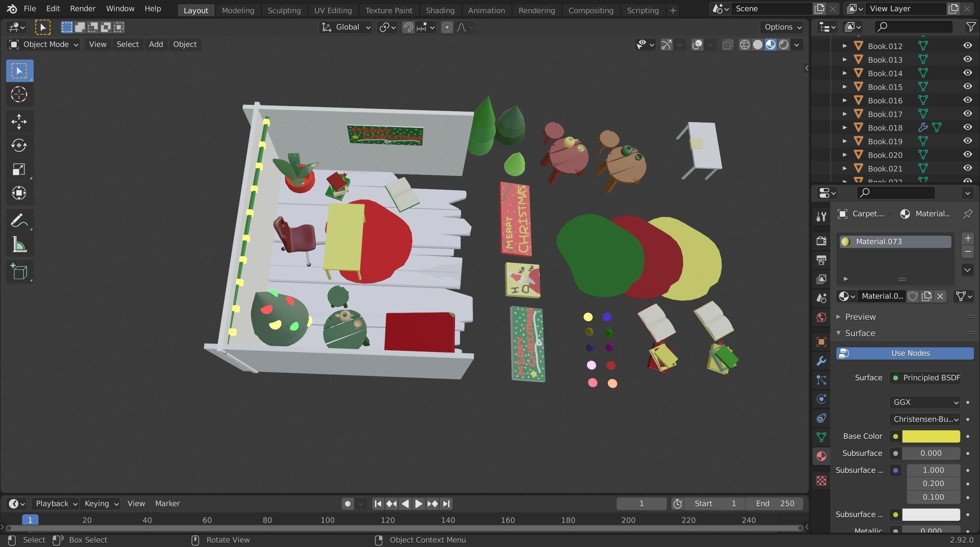Open the timeline Marker menu
980x547 pixels.
167,504
